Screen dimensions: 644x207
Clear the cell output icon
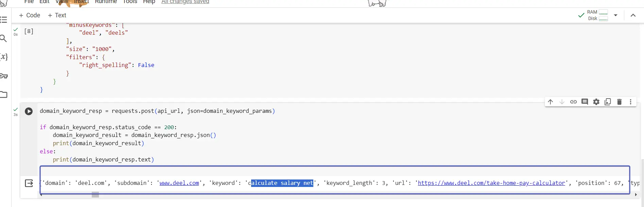(x=29, y=183)
